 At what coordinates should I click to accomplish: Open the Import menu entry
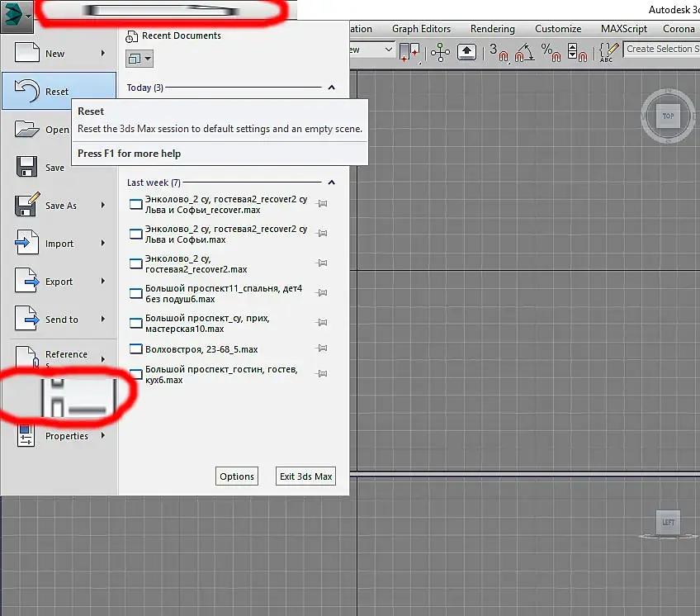point(59,244)
